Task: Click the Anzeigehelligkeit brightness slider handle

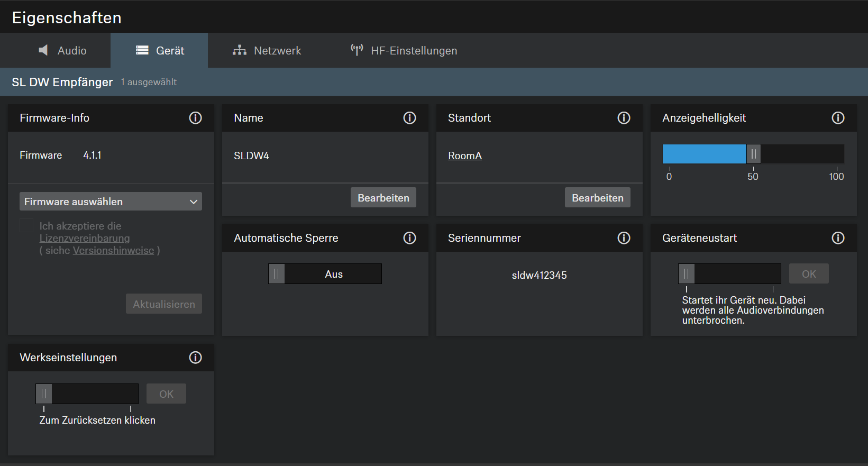Action: tap(753, 154)
